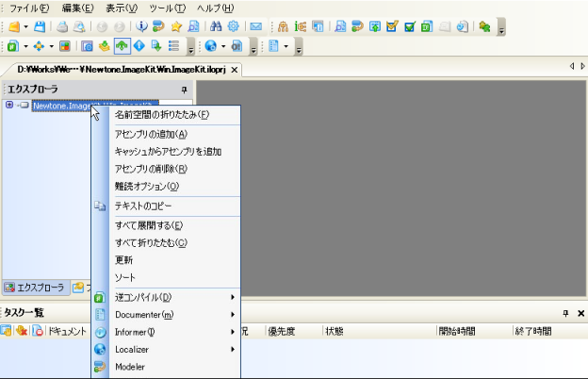This screenshot has width=588, height=379.
Task: Click the orange hierarchy tree icon
Action: pos(283,26)
